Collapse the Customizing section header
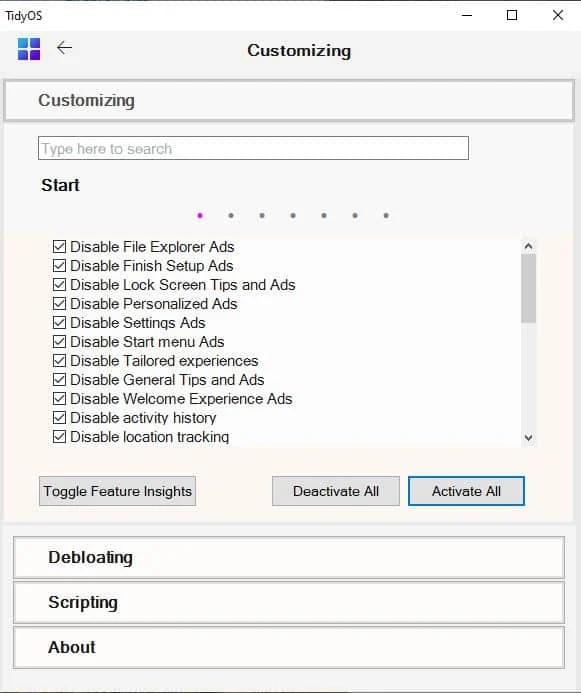 [289, 100]
